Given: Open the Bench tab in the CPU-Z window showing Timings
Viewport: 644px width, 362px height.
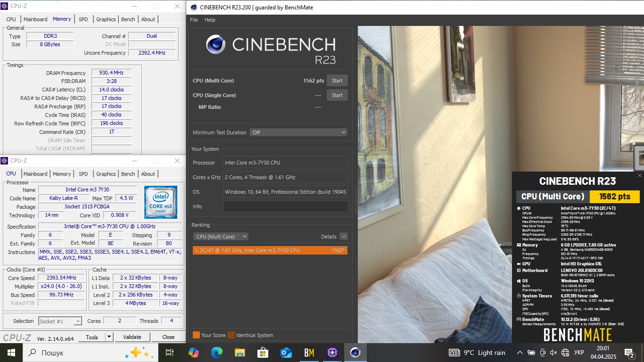Looking at the screenshot, I should [x=128, y=19].
